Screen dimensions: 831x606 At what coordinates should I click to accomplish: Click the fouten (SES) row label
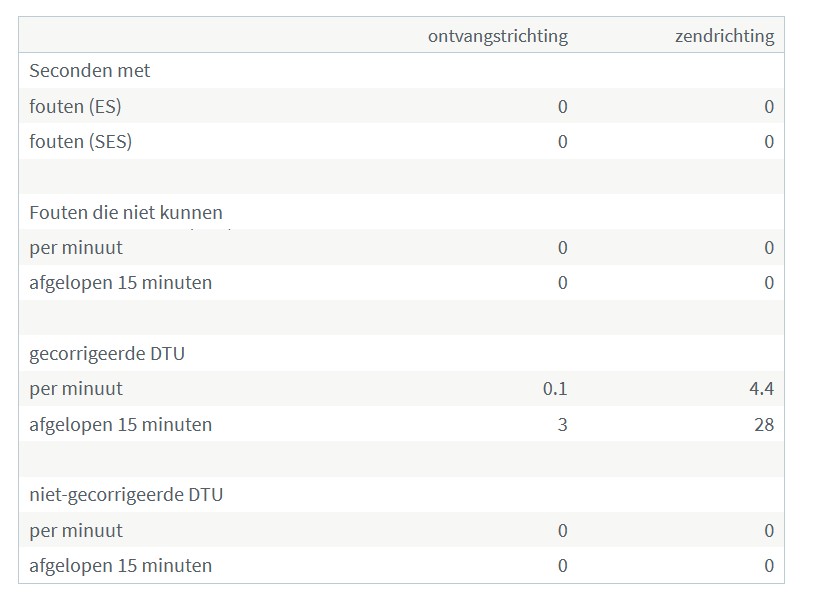81,142
